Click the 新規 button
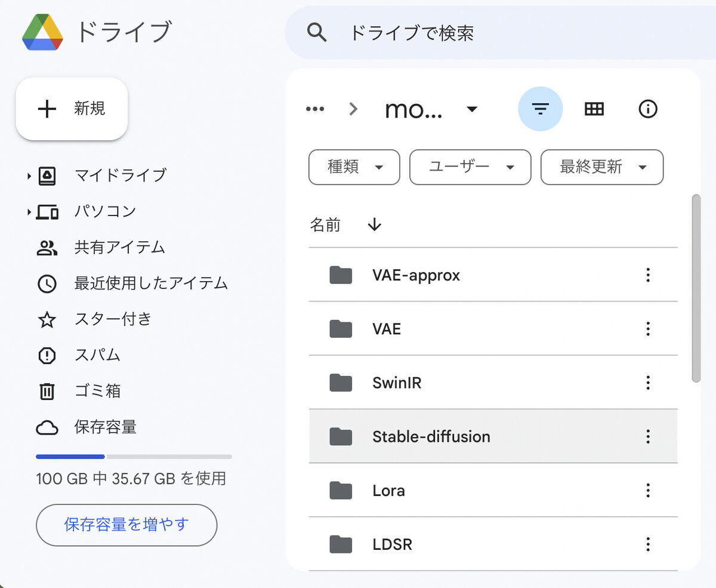 click(72, 109)
